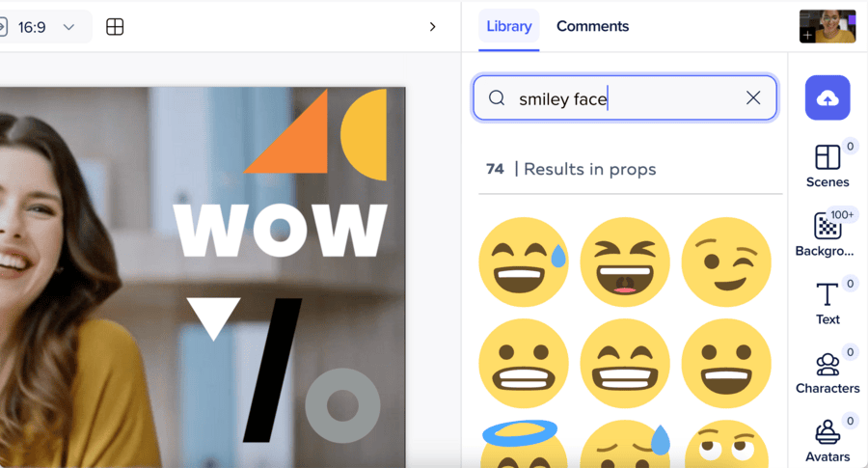Switch to the Comments tab
The height and width of the screenshot is (468, 868).
592,26
